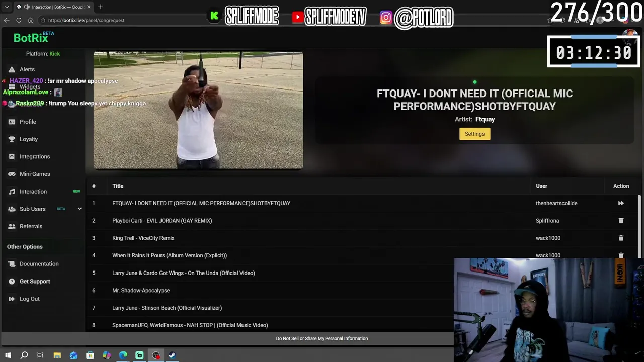Click the Integrations icon in sidebar

(12, 157)
